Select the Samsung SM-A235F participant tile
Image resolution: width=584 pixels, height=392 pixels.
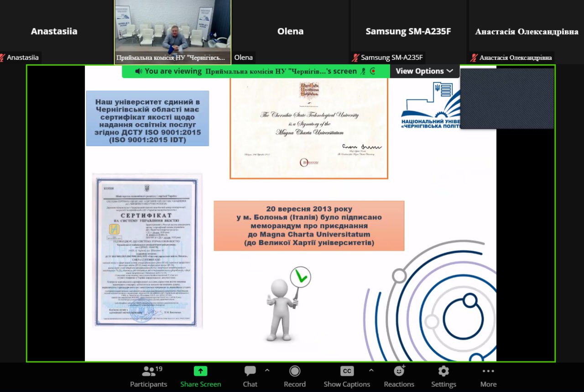pos(408,31)
